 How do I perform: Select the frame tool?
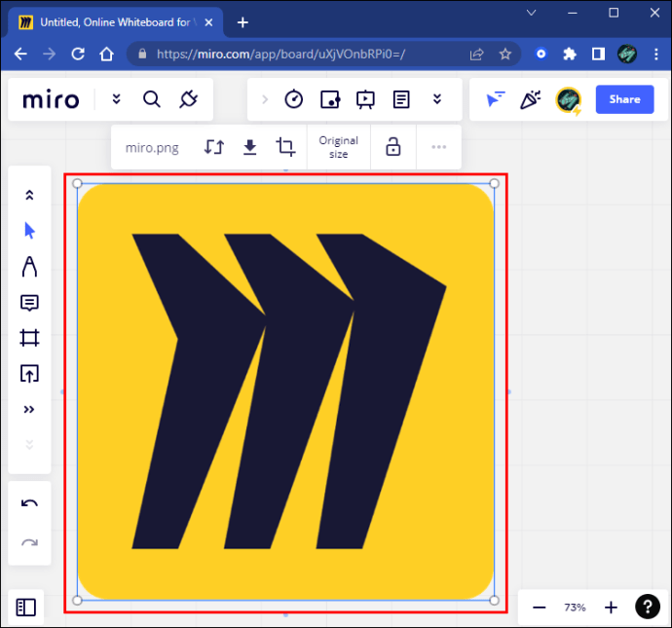tap(29, 338)
